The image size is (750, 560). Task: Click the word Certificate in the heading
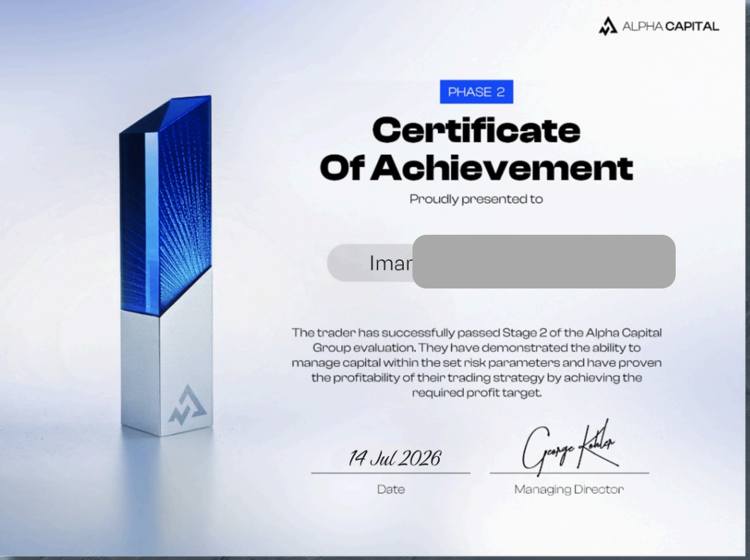pos(476,130)
